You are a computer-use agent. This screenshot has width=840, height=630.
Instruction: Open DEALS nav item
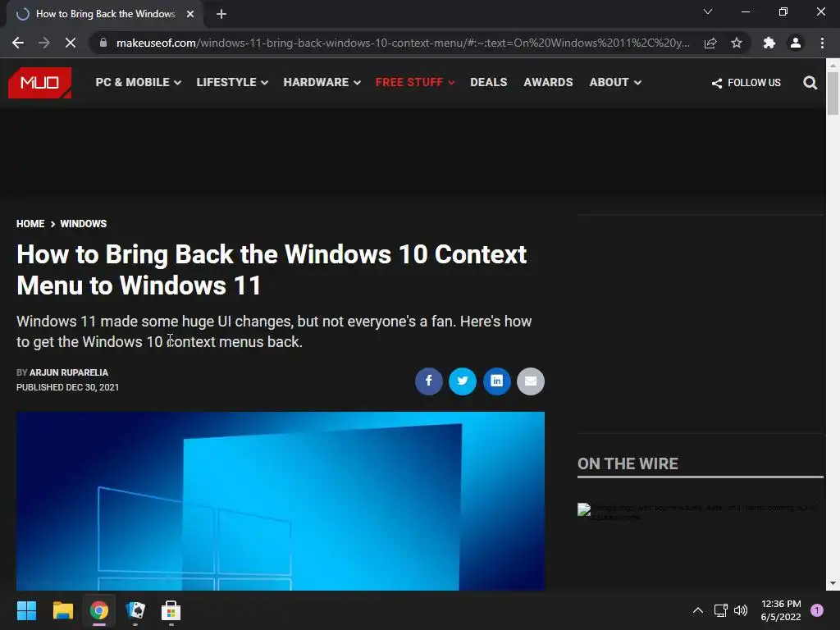489,83
